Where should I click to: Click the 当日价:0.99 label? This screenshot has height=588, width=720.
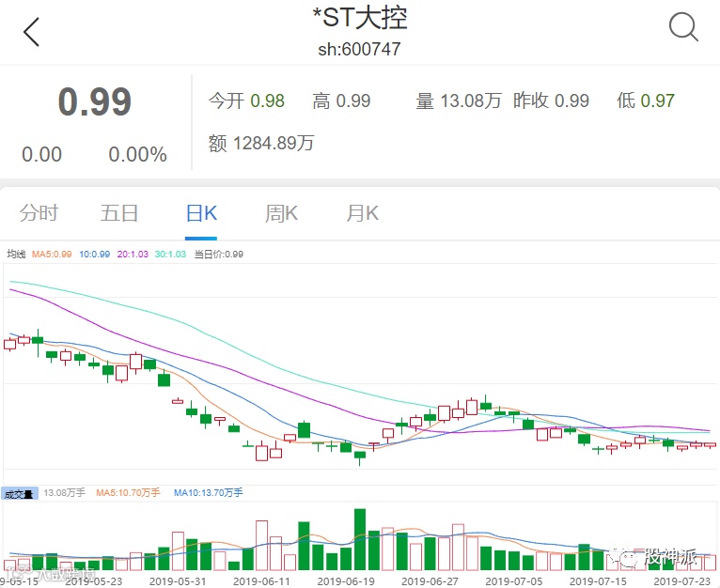click(219, 254)
